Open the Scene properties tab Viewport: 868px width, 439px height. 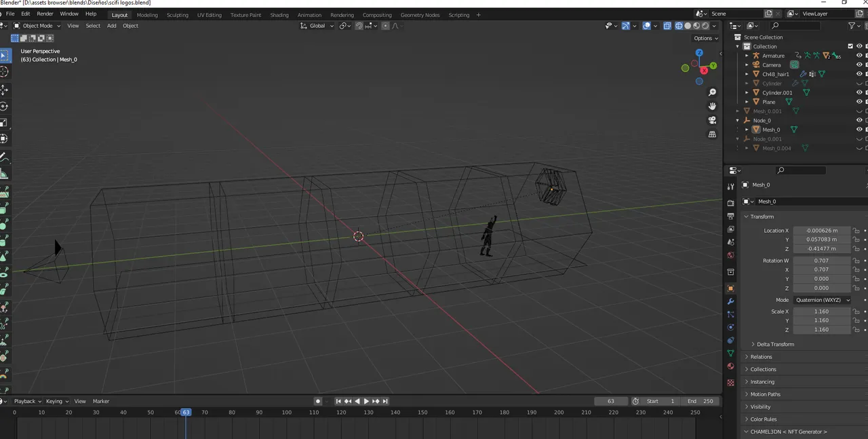coord(730,242)
